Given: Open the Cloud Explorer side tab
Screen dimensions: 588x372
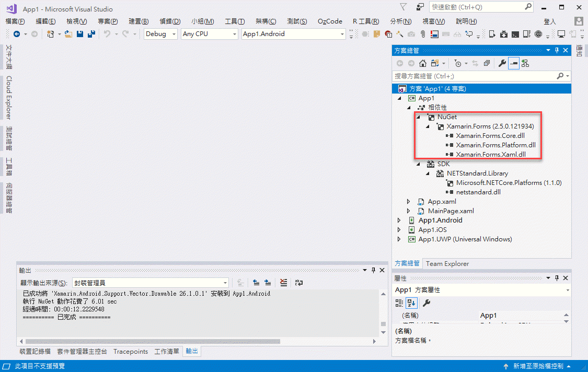Looking at the screenshot, I should (x=9, y=98).
